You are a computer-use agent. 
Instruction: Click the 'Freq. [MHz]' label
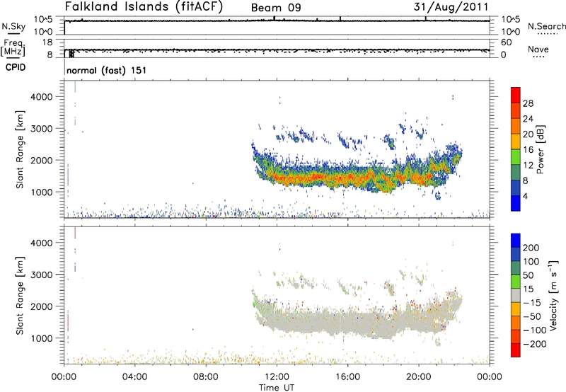point(13,47)
